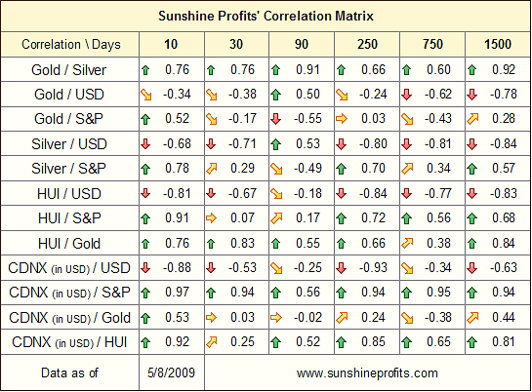The image size is (532, 392).
Task: Click the red down arrow for CDNX / USD 250-day
Action: [342, 268]
